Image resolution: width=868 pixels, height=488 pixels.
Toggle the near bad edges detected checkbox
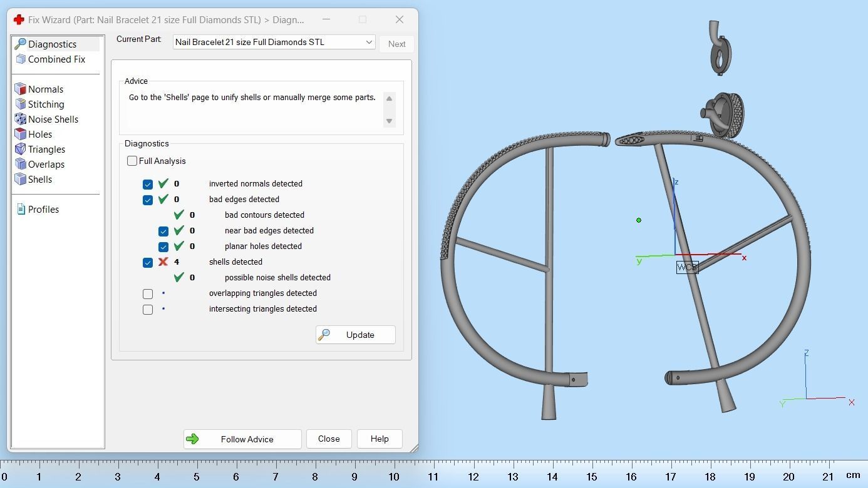[x=163, y=231]
